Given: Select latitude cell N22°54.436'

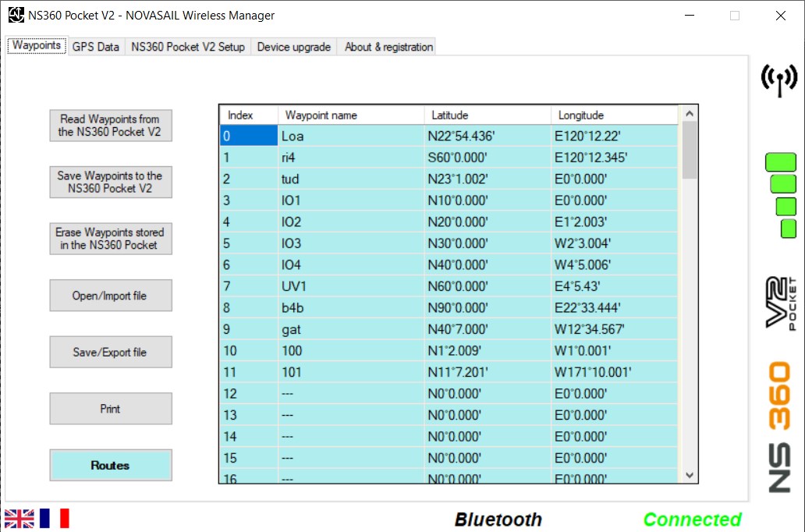Looking at the screenshot, I should [488, 136].
